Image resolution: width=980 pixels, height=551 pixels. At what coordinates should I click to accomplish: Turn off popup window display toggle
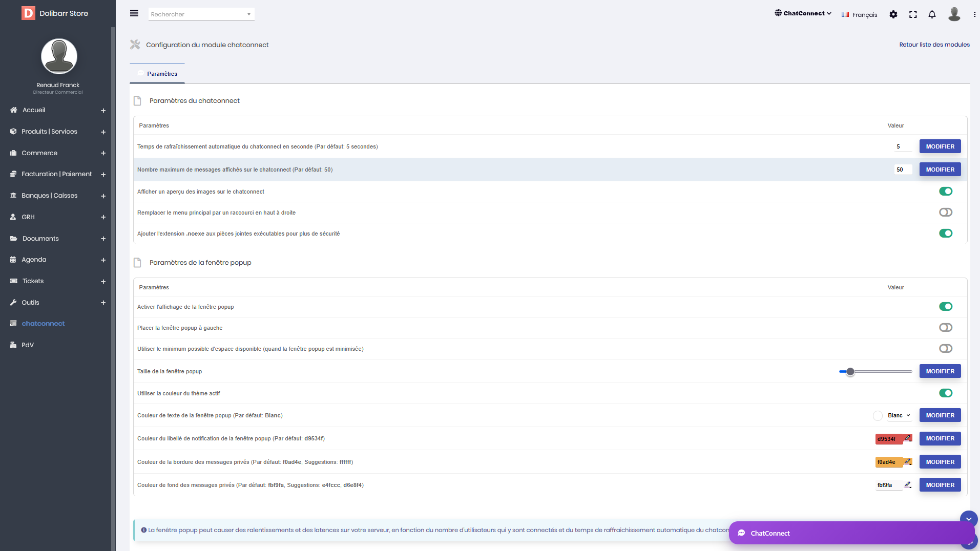(x=946, y=306)
